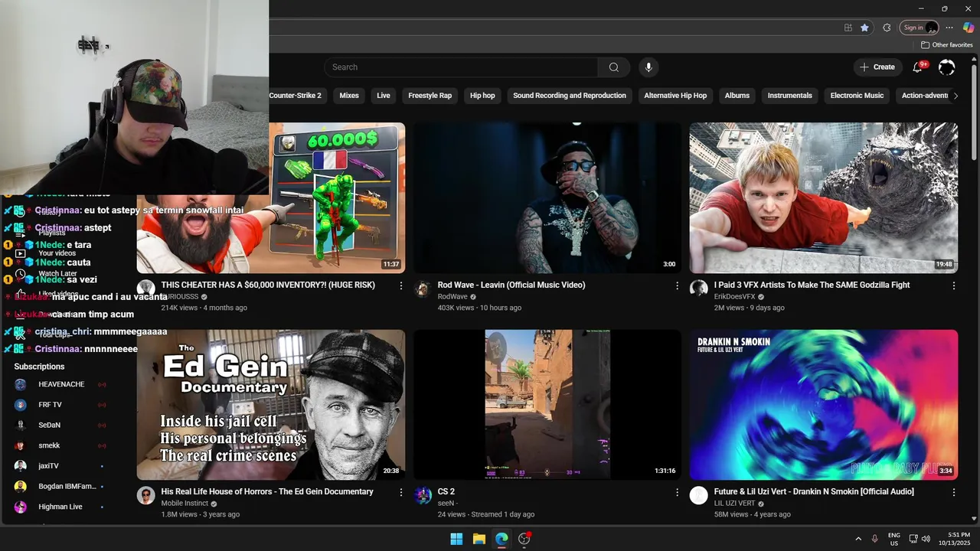Viewport: 980px width, 551px height.
Task: Open the ErikDoesVFX channel avatar
Action: (699, 289)
